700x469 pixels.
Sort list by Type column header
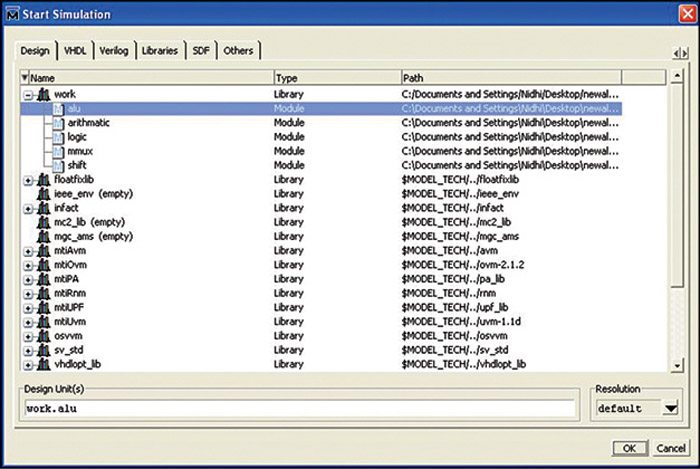(337, 77)
